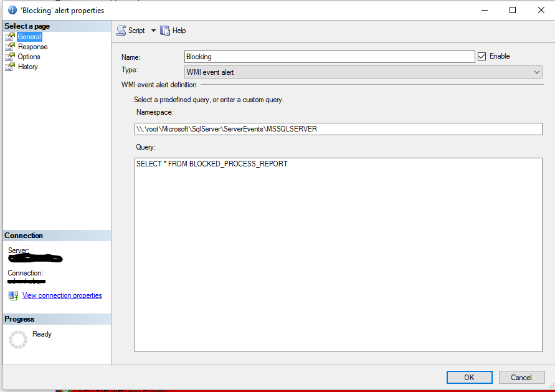The image size is (555, 392).
Task: Toggle the Enable checkbox
Action: tap(481, 56)
